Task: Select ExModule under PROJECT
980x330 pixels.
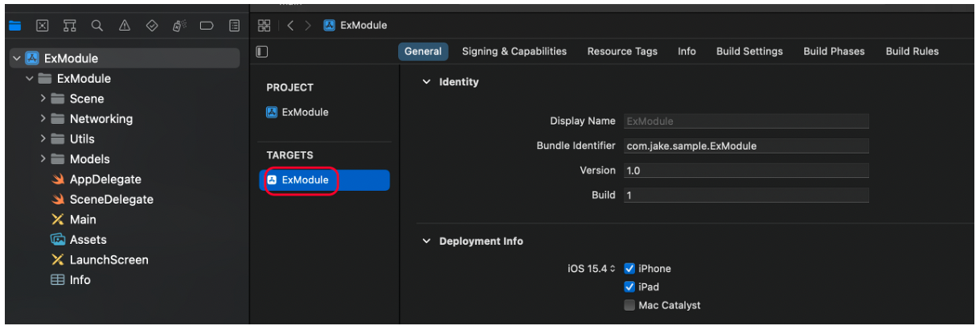Action: click(x=297, y=113)
